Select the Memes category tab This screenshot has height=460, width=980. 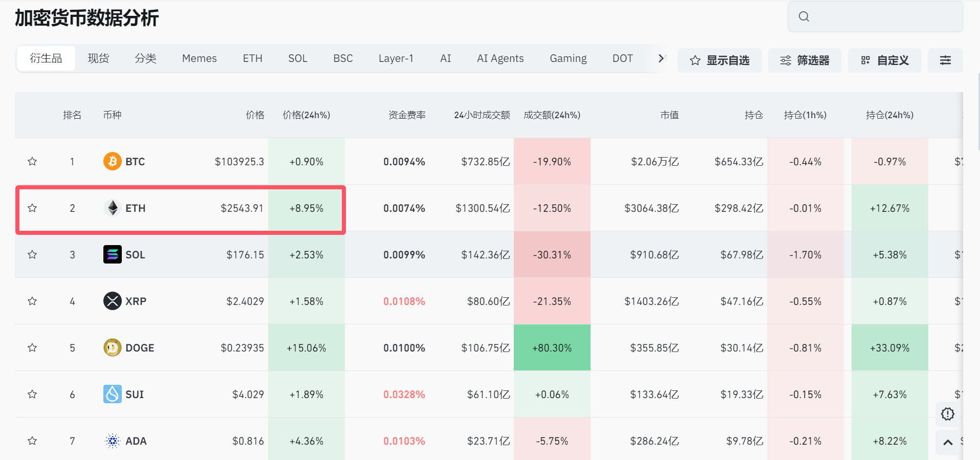tap(199, 58)
